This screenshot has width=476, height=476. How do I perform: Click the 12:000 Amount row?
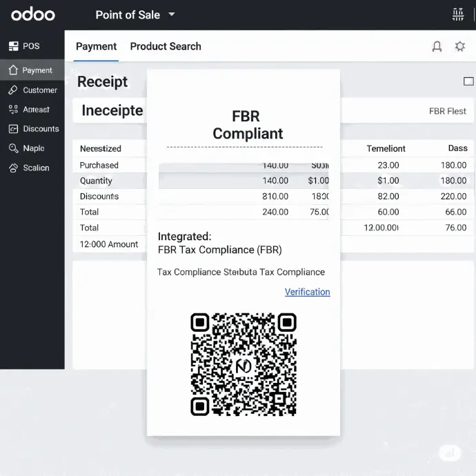(x=109, y=244)
